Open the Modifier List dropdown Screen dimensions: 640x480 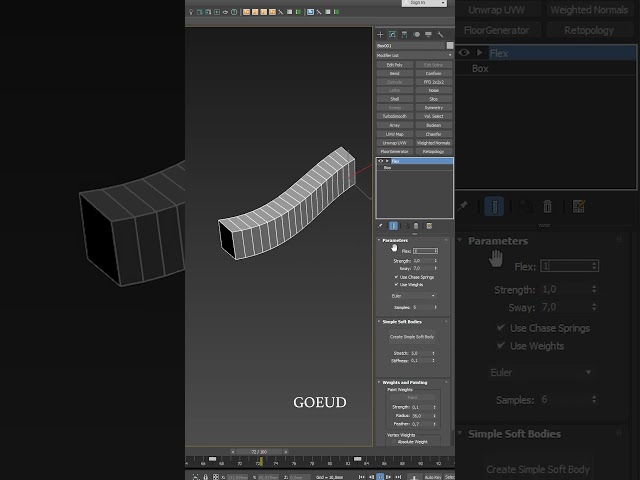coord(414,55)
